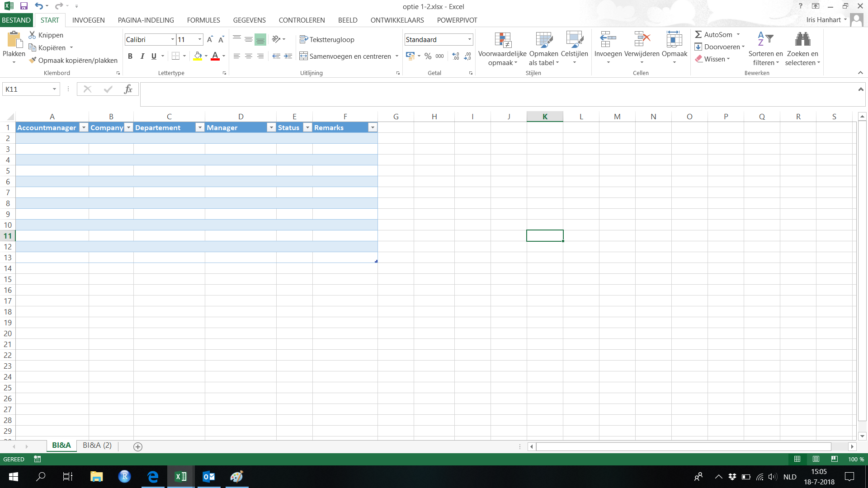Screen dimensions: 868x488
Task: Toggle Tekstterugloop wrap text
Action: coord(327,40)
